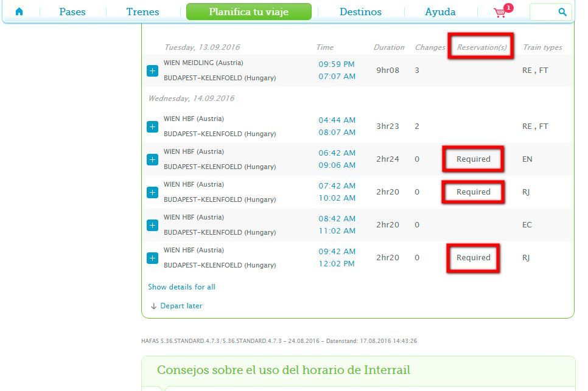The height and width of the screenshot is (391, 588).
Task: Click the Reservation(s) column header
Action: click(x=481, y=47)
